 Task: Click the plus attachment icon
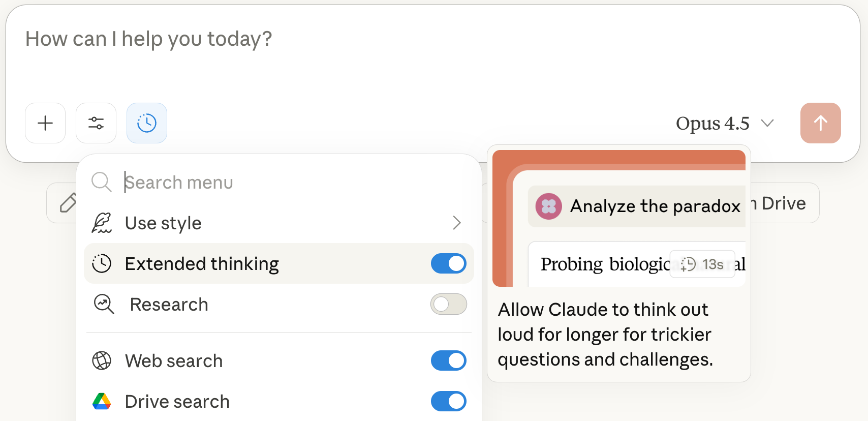[x=45, y=123]
